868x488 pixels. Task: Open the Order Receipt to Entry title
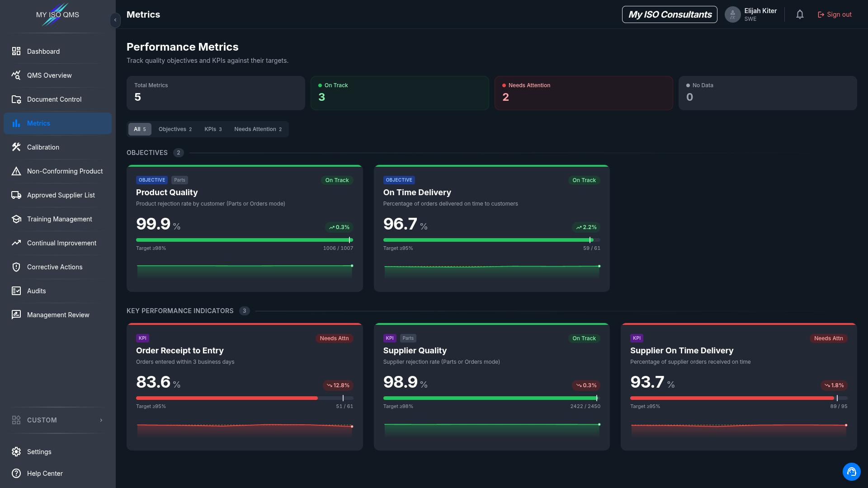[180, 351]
